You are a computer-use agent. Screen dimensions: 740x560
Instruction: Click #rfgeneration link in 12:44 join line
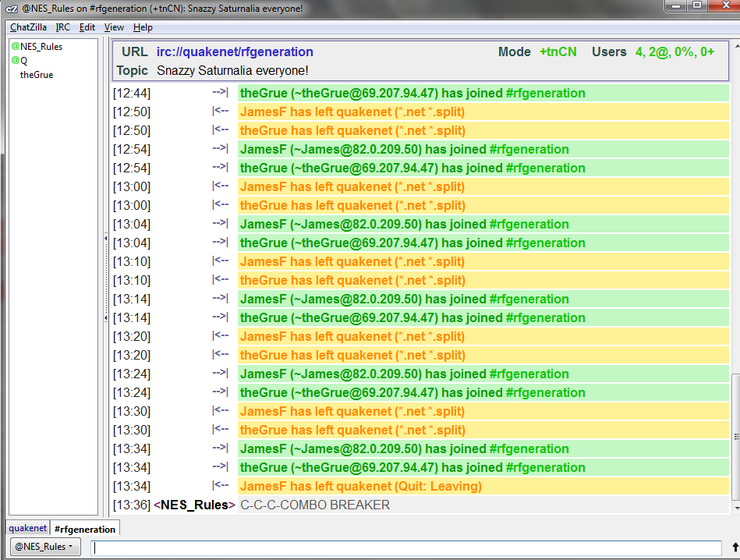[x=545, y=93]
